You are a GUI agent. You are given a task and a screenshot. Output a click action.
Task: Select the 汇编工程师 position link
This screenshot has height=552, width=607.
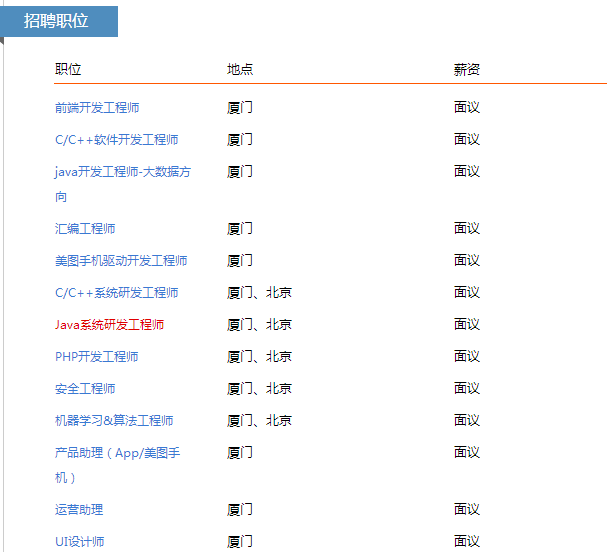coord(85,229)
